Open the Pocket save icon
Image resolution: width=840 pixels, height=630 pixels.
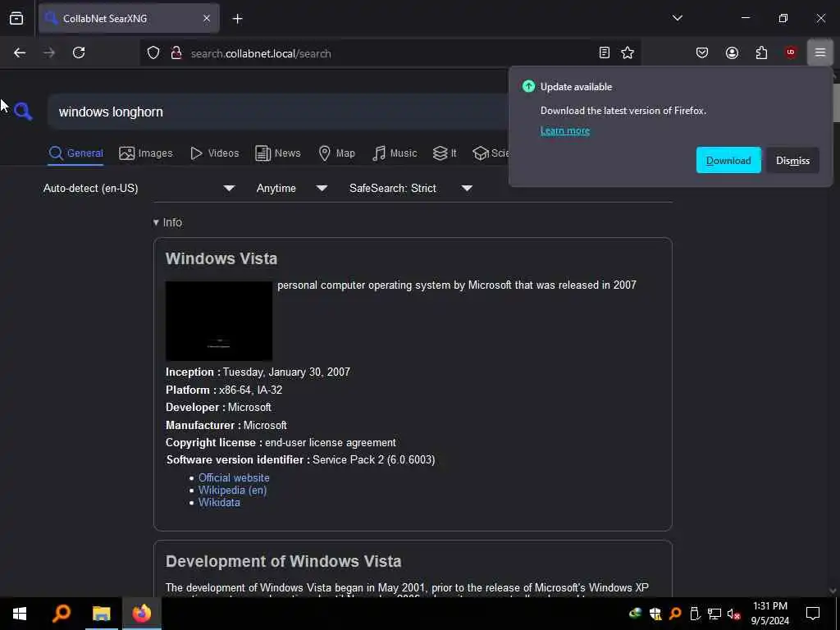tap(702, 52)
